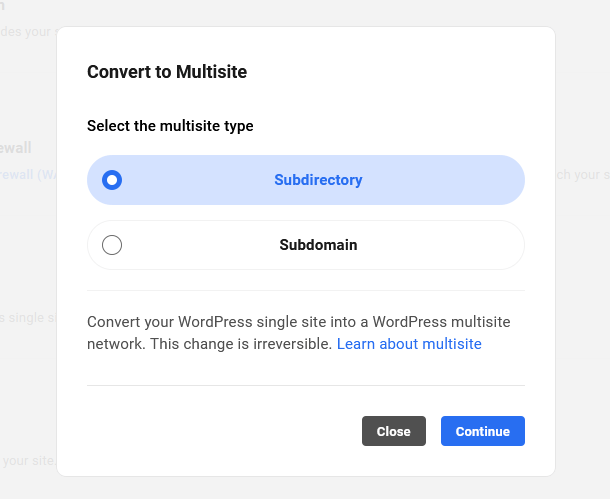The width and height of the screenshot is (610, 499).
Task: Click the divider line above the buttons
Action: pos(305,385)
